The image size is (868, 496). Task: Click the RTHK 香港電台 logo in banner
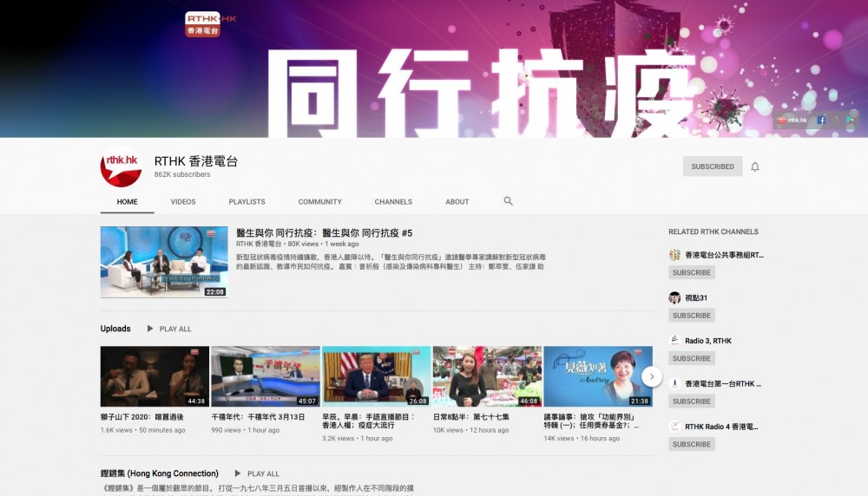[203, 24]
